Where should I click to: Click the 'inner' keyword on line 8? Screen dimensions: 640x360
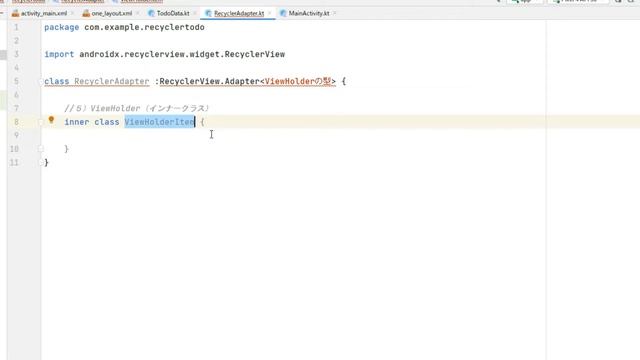coord(77,122)
